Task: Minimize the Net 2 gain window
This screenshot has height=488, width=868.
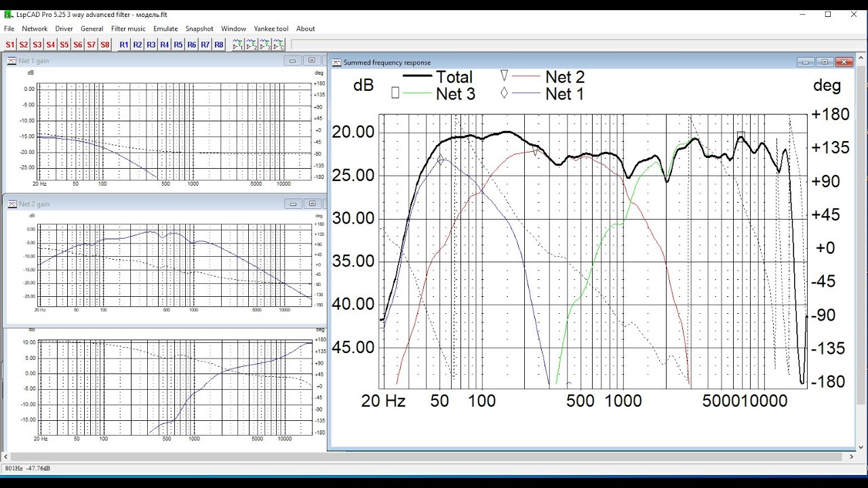Action: point(293,204)
